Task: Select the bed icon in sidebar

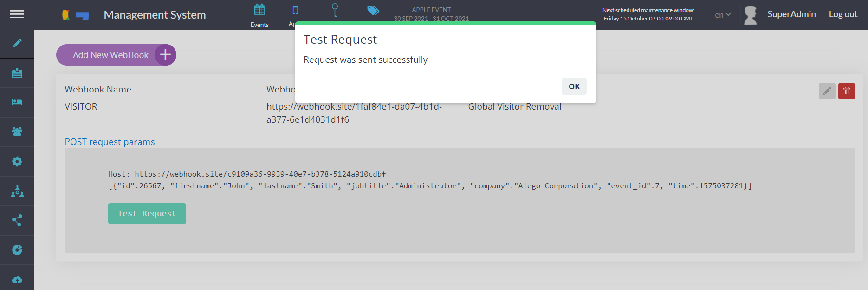Action: point(17,102)
